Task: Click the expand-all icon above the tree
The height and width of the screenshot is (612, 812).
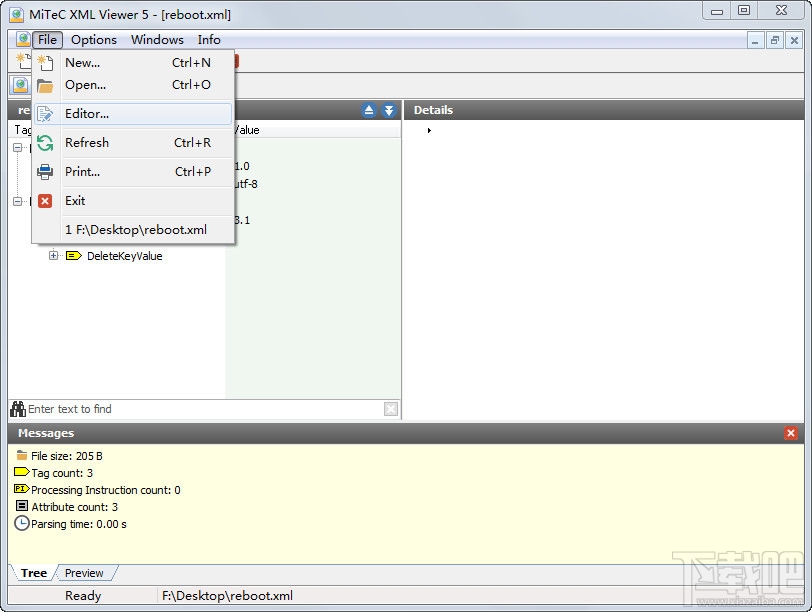Action: click(x=389, y=110)
